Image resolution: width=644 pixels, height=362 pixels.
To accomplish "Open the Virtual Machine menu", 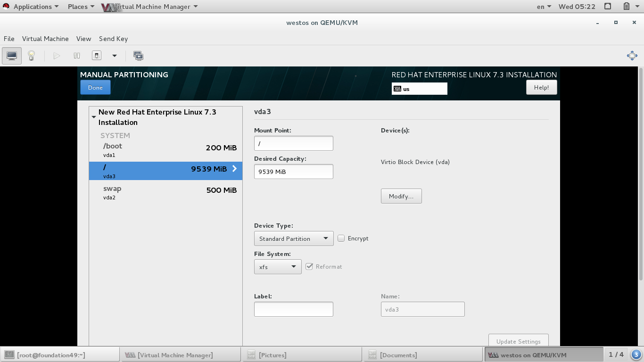I will pyautogui.click(x=45, y=39).
